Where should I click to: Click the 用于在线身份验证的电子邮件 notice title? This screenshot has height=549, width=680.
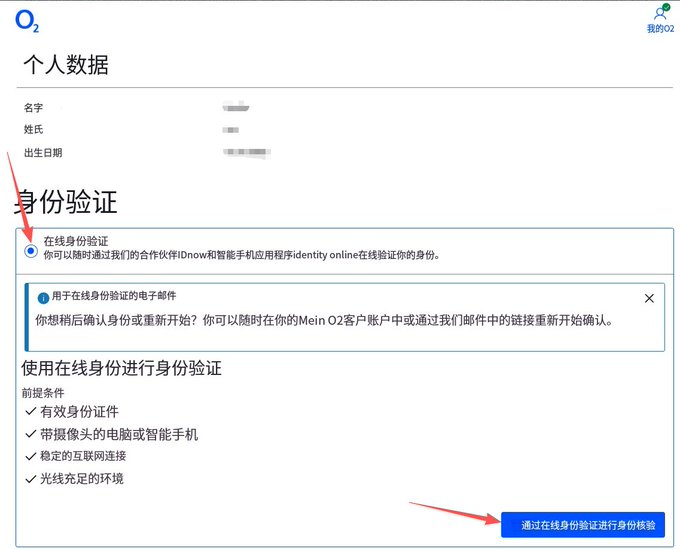[x=114, y=296]
